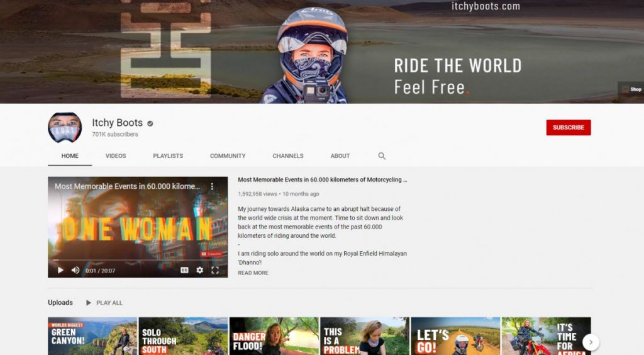Viewport: 644px width, 355px height.
Task: Search the Itchy Boots channel
Action: click(382, 155)
